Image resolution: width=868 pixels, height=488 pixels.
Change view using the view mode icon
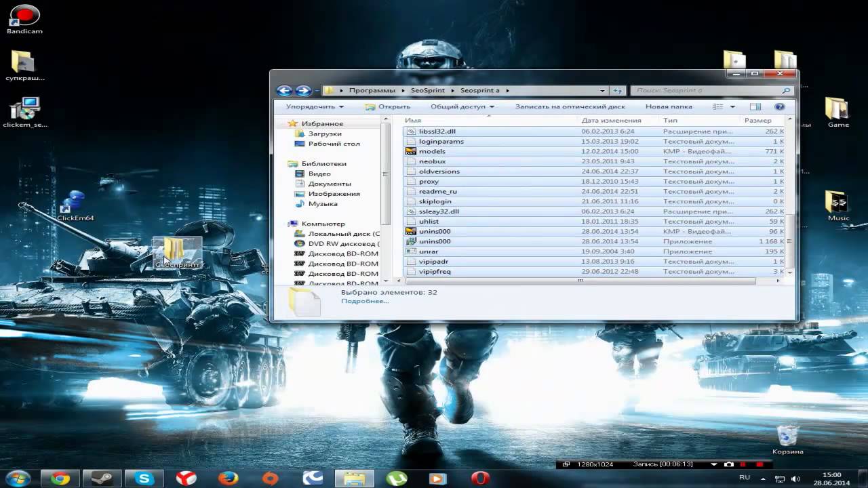click(x=717, y=106)
